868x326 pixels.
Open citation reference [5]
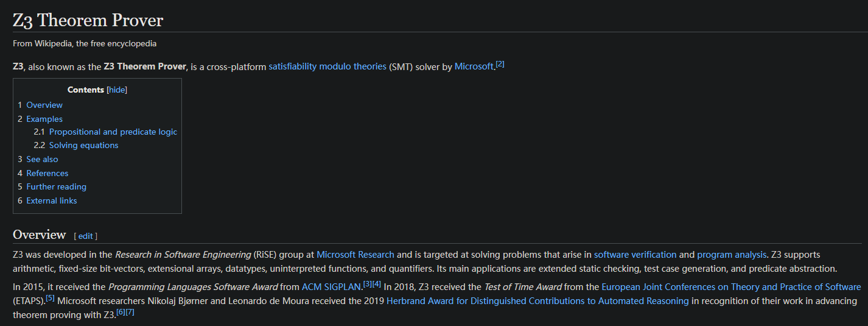click(x=50, y=297)
